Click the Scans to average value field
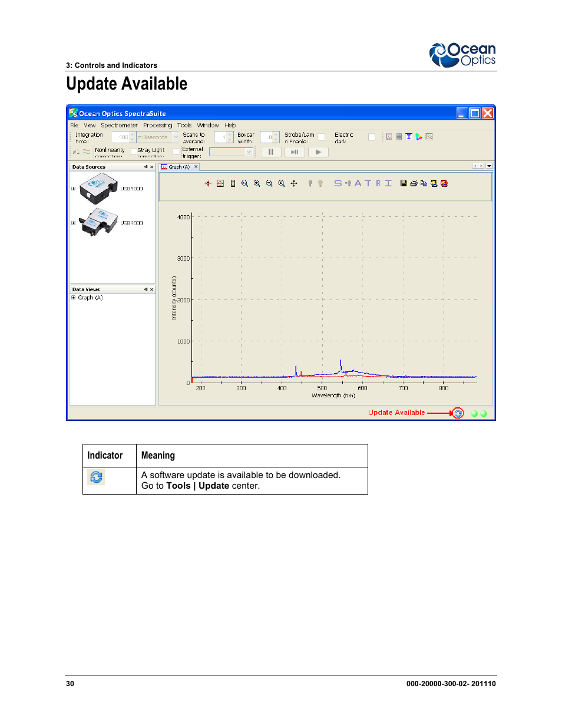Screen dimensions: 562x728 (220, 137)
